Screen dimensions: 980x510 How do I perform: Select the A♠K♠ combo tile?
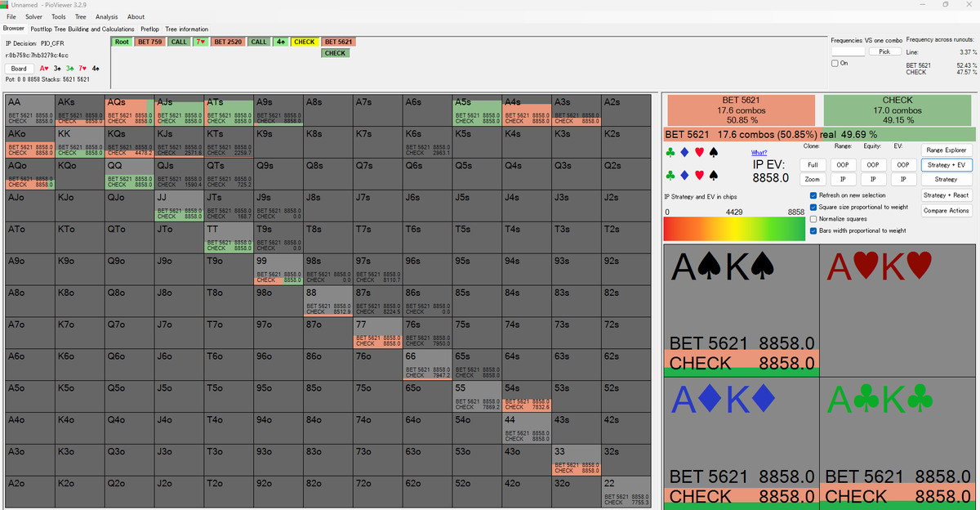(x=742, y=311)
